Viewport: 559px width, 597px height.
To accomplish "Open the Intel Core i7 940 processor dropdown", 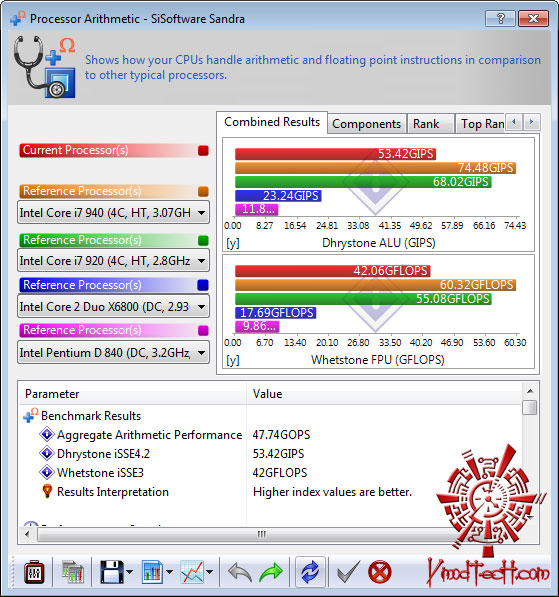I will click(113, 212).
